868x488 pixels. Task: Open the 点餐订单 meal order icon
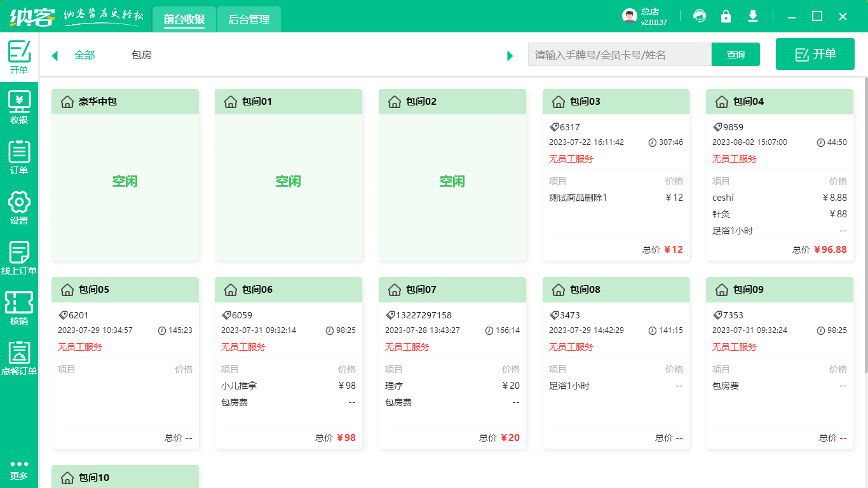19,358
